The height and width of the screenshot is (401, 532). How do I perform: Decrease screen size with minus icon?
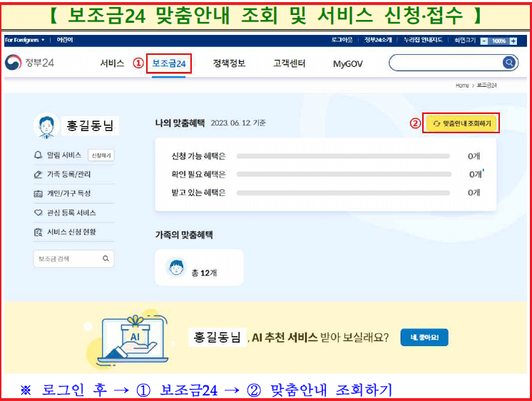tap(484, 41)
